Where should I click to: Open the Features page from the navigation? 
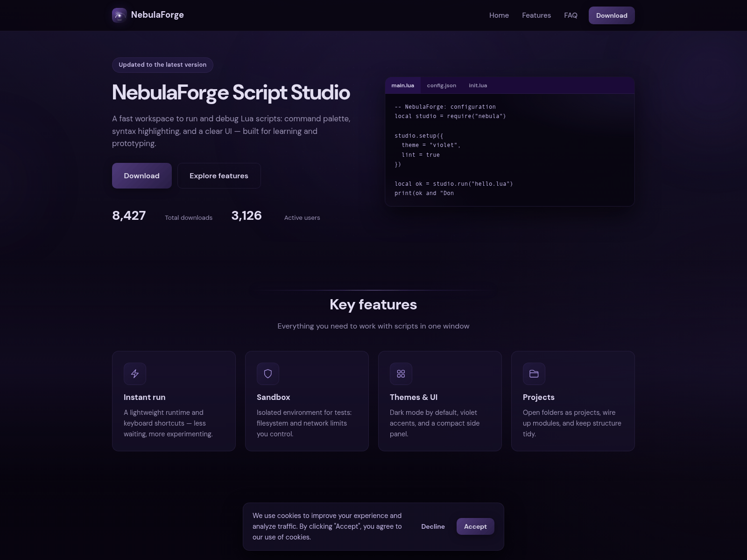536,15
